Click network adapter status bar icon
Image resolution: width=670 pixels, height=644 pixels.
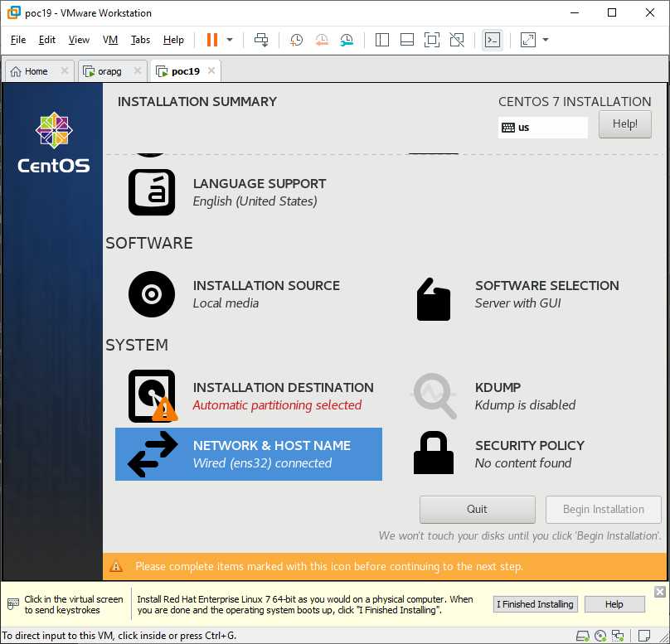click(618, 637)
